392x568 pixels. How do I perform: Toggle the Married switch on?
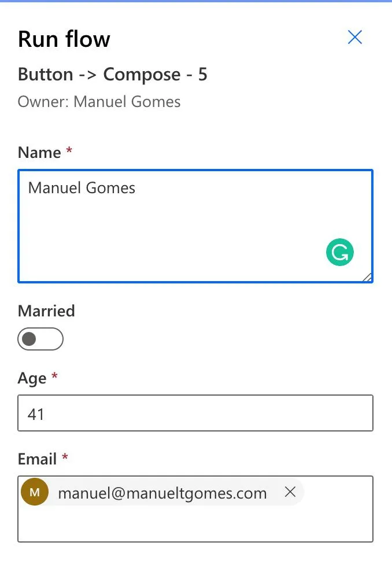(x=40, y=340)
